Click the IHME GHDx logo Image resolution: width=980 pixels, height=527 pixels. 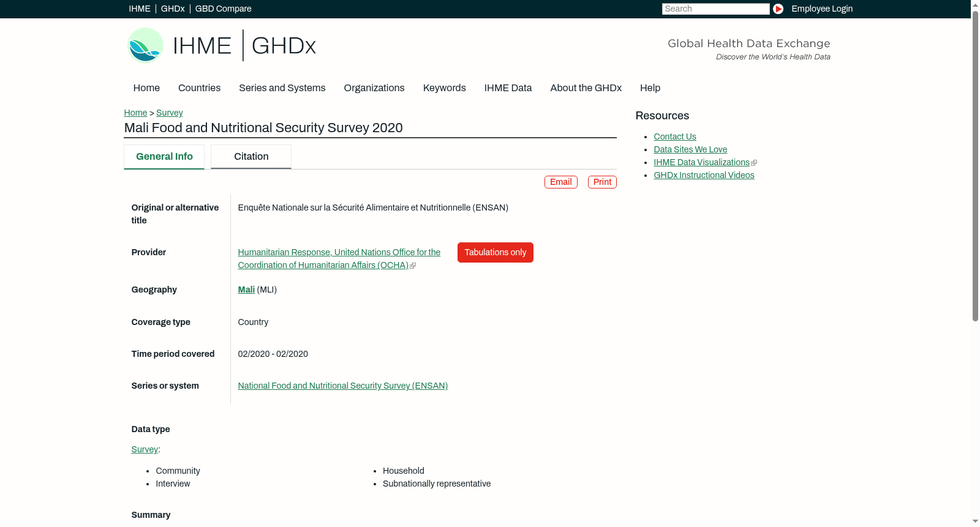221,45
